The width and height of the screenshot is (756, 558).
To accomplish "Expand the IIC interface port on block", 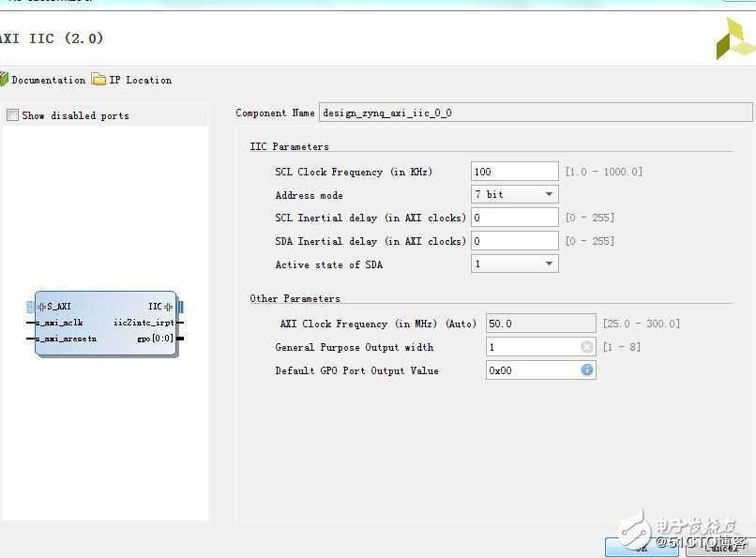I will [x=168, y=307].
